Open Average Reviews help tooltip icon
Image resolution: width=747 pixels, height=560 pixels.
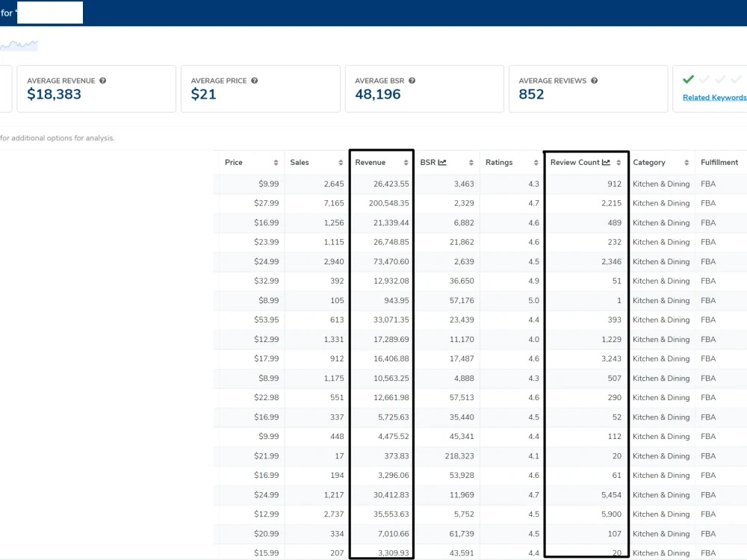click(x=595, y=81)
